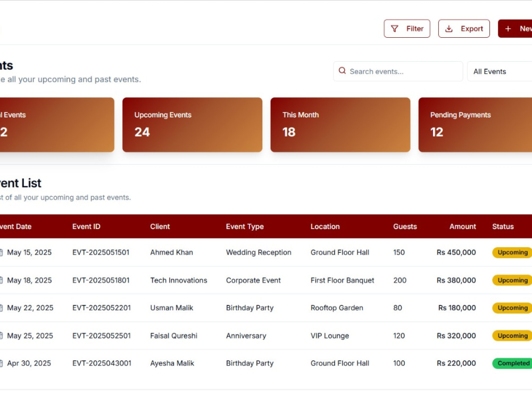
Task: Click amount Rs 180,000
Action: click(456, 308)
